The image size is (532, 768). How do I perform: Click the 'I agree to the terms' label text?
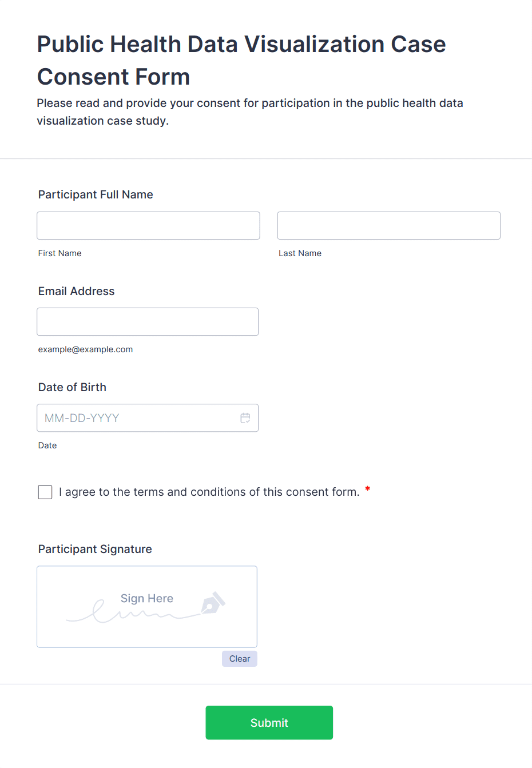[x=209, y=492]
